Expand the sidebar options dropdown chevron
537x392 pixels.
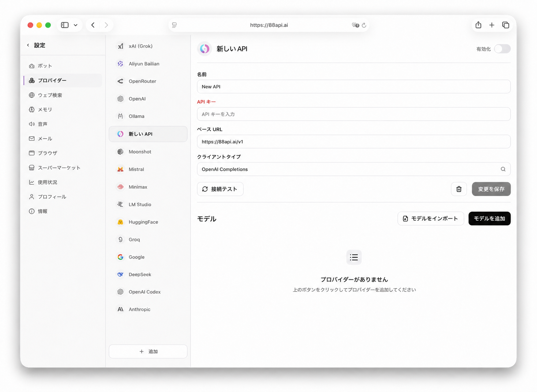click(x=75, y=25)
